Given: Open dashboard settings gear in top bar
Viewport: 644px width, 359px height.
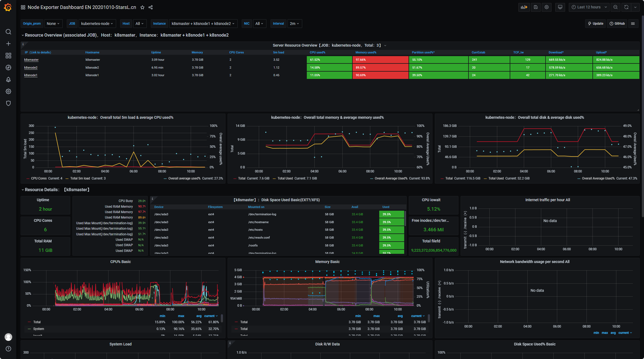Looking at the screenshot, I should click(x=547, y=7).
